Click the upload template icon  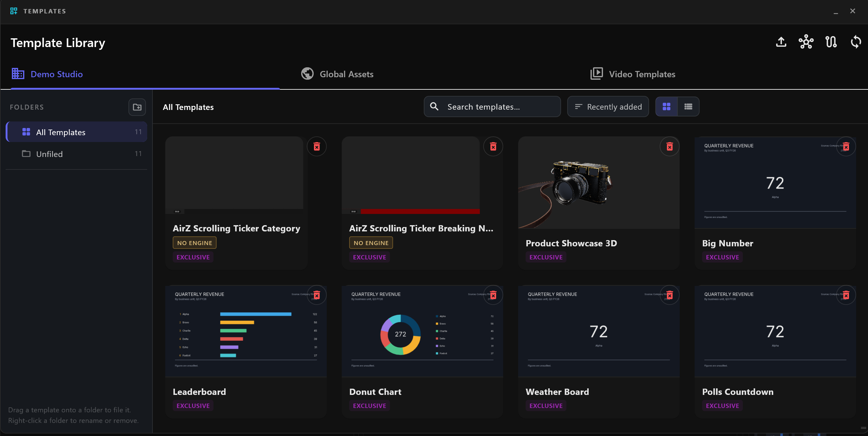[781, 42]
